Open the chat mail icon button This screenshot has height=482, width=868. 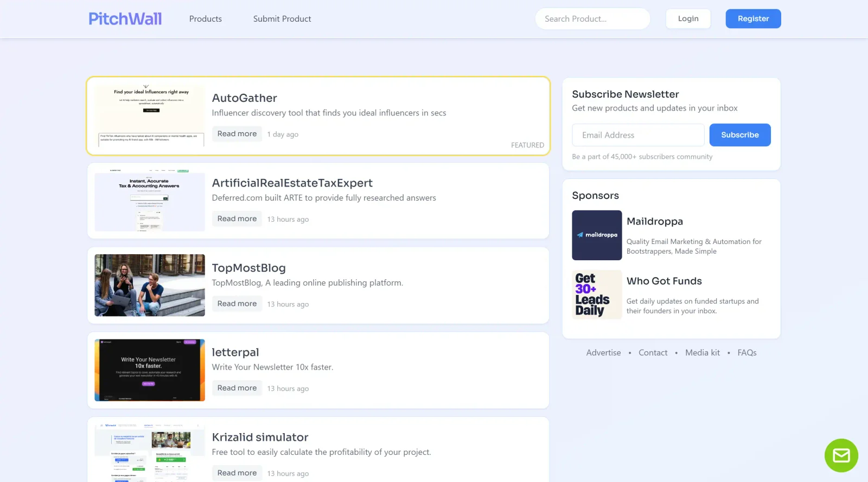click(841, 455)
